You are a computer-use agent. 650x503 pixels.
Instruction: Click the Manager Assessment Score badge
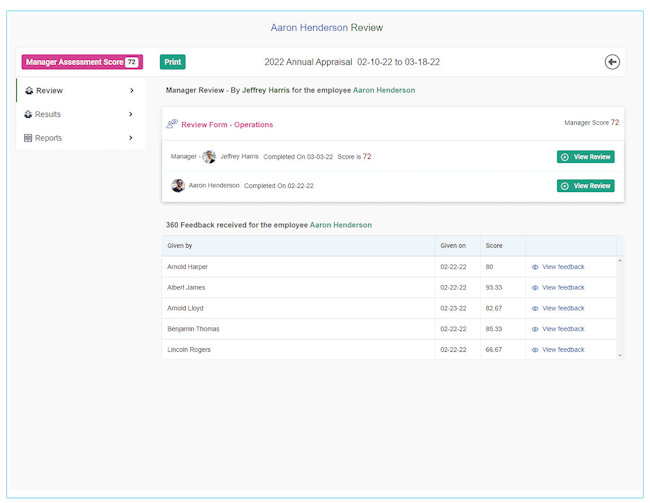coord(82,62)
